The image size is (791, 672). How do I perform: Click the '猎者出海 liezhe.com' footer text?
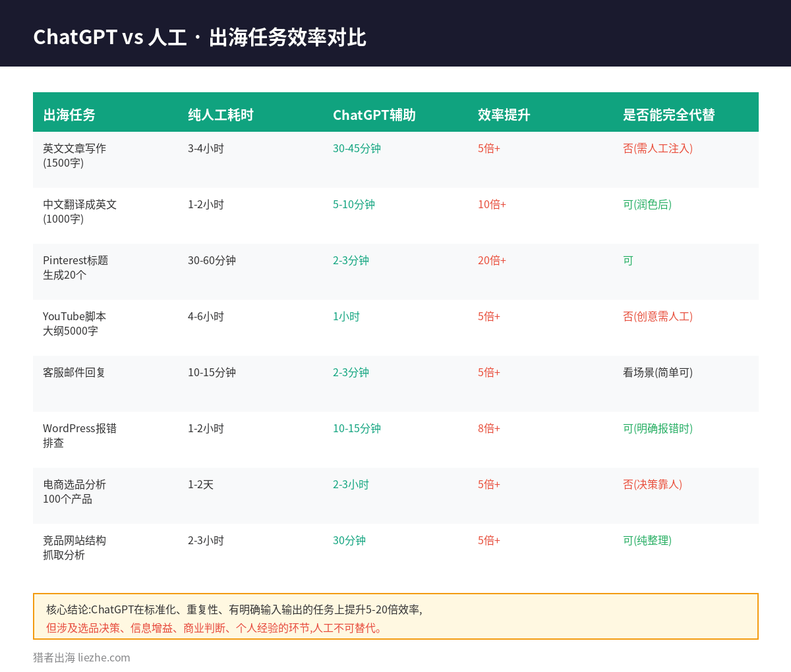pos(82,658)
